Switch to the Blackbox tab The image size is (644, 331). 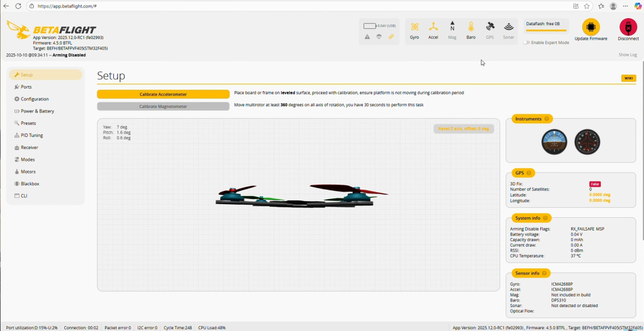(x=30, y=183)
